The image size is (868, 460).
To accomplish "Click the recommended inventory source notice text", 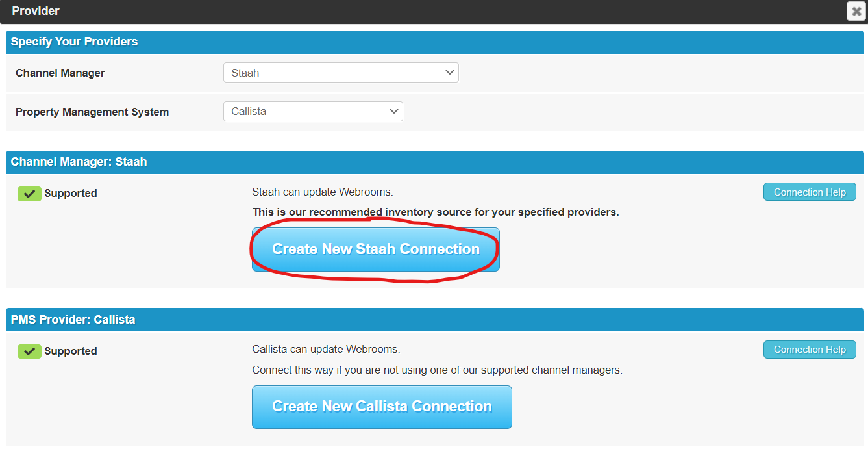I will (x=436, y=212).
